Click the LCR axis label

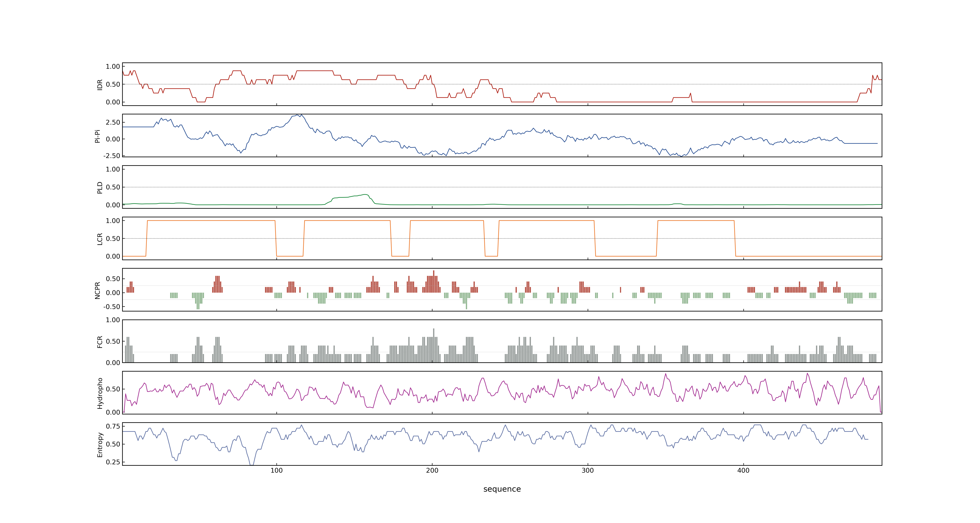tap(100, 239)
